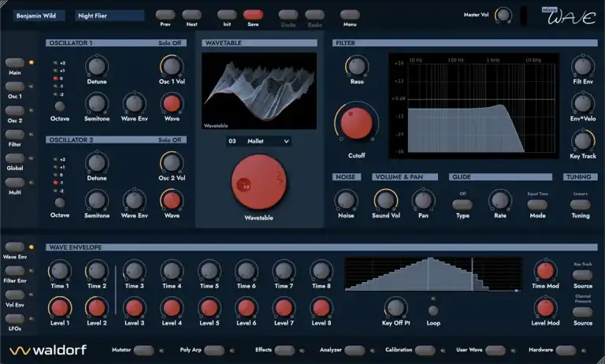Switch to the Osc 2 page tab
The height and width of the screenshot is (364, 605).
click(x=15, y=110)
